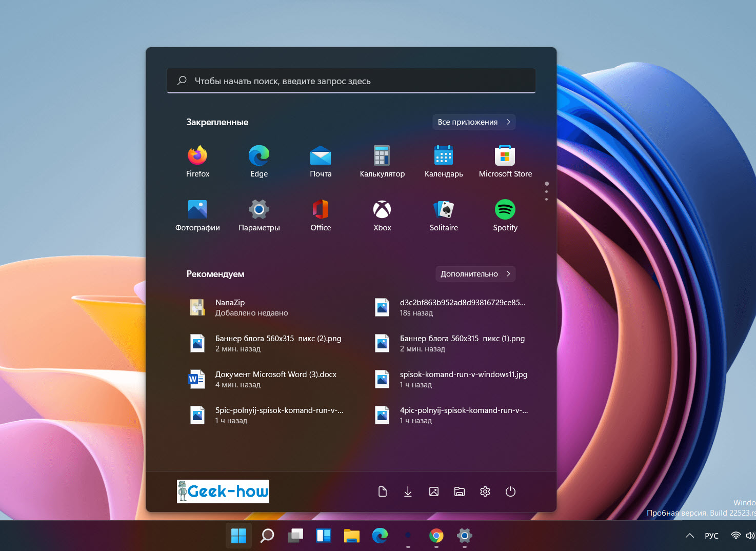This screenshot has width=756, height=551.
Task: Launch the Office app
Action: 321,215
